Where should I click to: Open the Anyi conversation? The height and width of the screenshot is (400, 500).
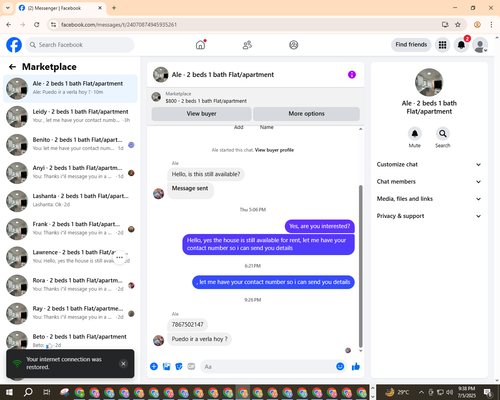pos(70,173)
